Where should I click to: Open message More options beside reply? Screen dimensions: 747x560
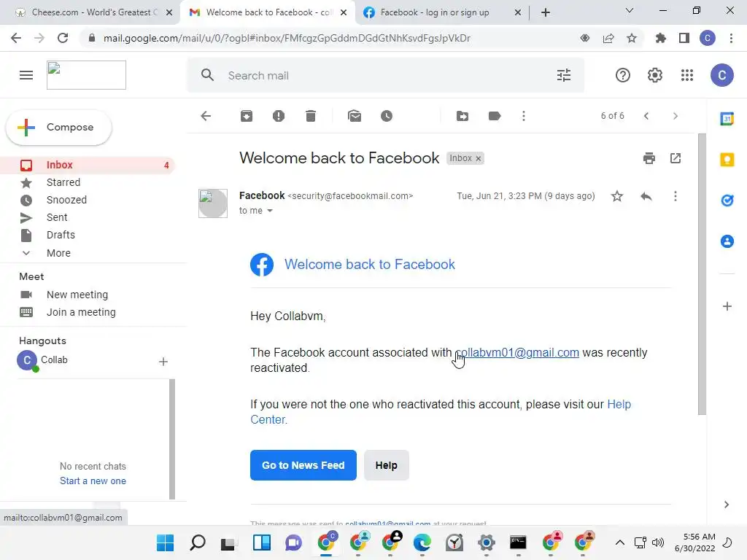(x=675, y=196)
